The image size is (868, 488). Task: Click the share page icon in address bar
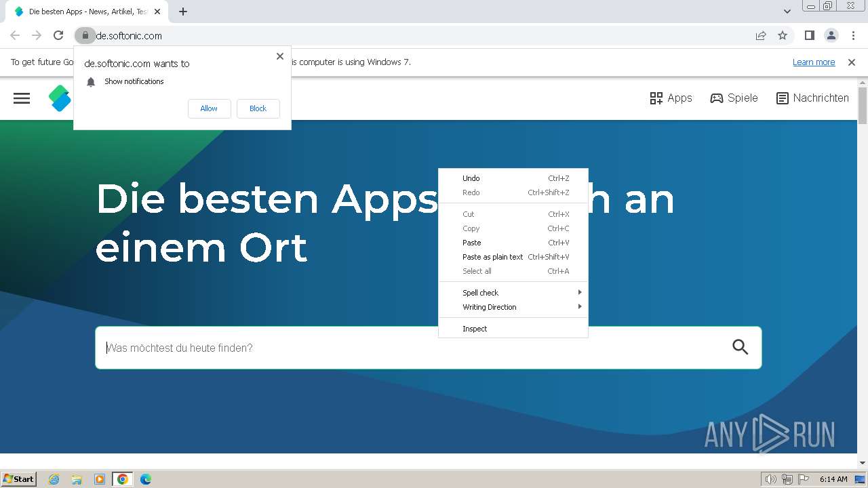[761, 35]
